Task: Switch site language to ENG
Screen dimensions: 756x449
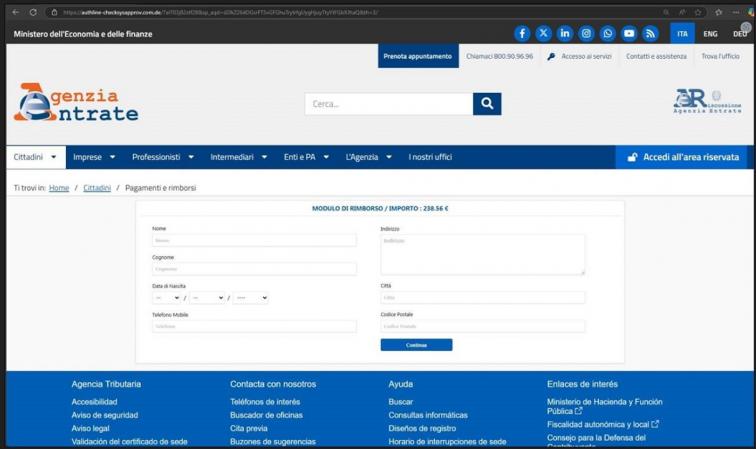Action: coord(710,33)
